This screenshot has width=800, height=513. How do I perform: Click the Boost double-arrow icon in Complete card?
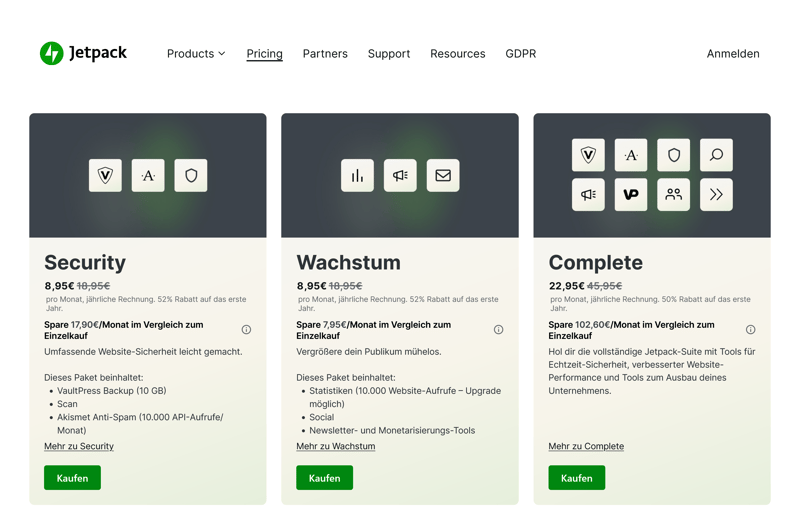pos(716,195)
